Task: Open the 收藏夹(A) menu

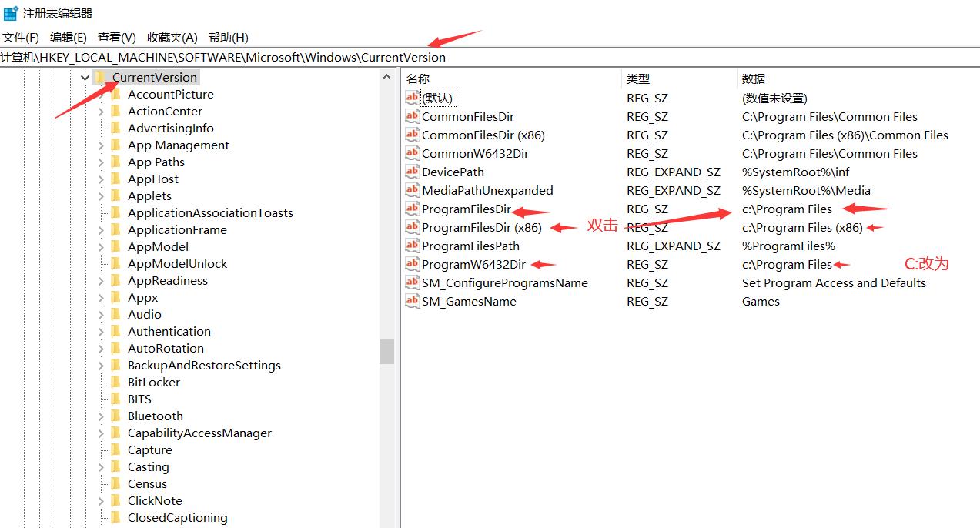Action: [172, 37]
